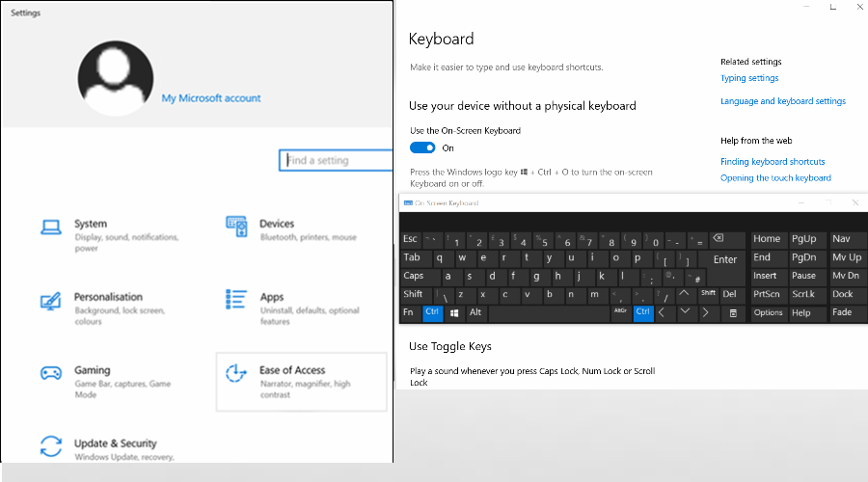The width and height of the screenshot is (868, 482).
Task: Tap the Windows logo key on keyboard
Action: 454,313
